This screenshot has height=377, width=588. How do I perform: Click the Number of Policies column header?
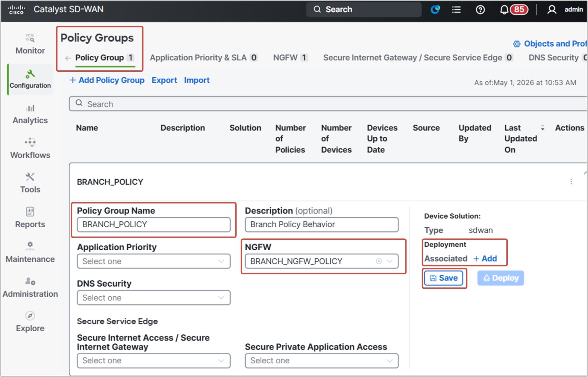(x=290, y=139)
